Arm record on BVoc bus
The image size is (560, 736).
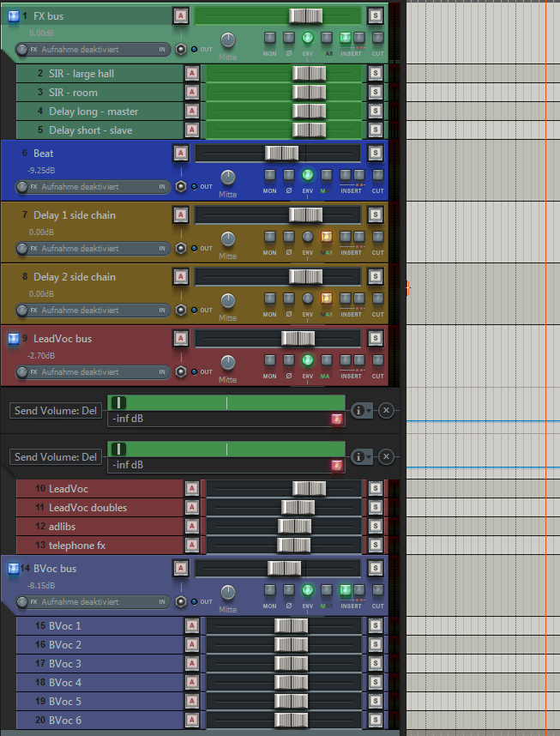[x=181, y=569]
